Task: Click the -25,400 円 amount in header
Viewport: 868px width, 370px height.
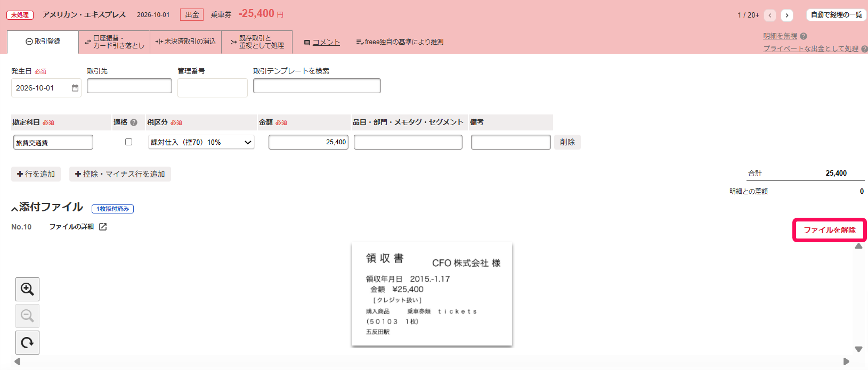Action: pyautogui.click(x=261, y=14)
